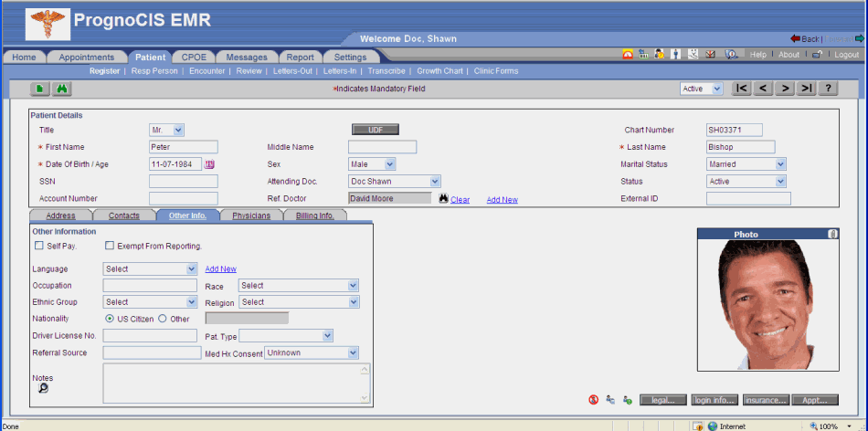Click the person with green badge icon
Image resolution: width=868 pixels, height=431 pixels.
[x=627, y=399]
